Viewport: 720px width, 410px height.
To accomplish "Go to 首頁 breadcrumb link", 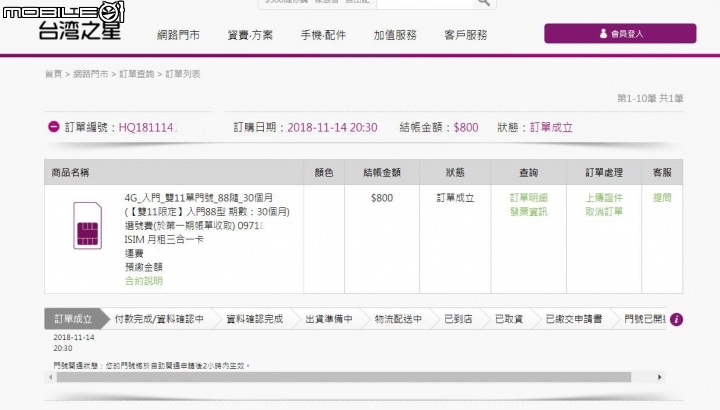I will [53, 74].
